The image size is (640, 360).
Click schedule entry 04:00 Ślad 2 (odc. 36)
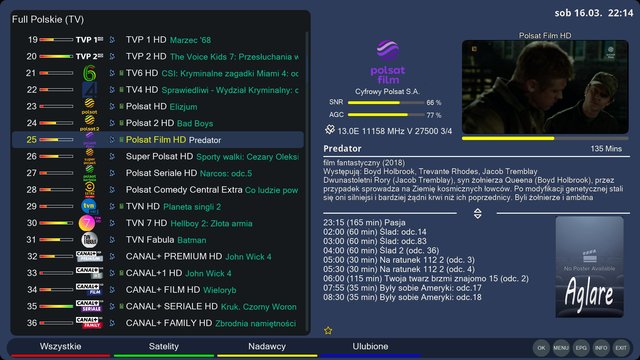click(381, 251)
